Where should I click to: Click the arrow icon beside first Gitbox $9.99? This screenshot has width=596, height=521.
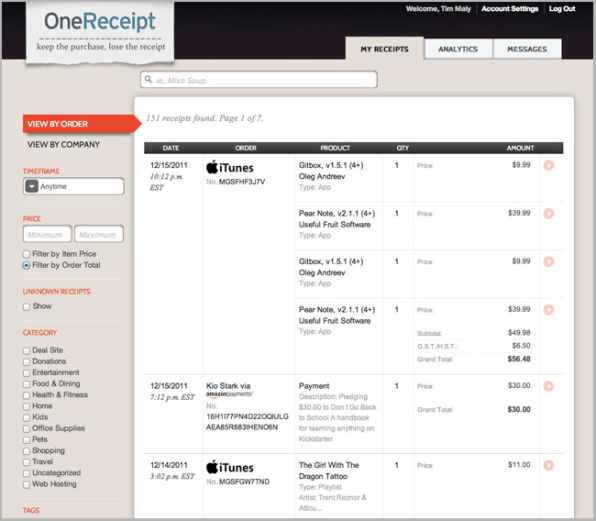[x=548, y=166]
